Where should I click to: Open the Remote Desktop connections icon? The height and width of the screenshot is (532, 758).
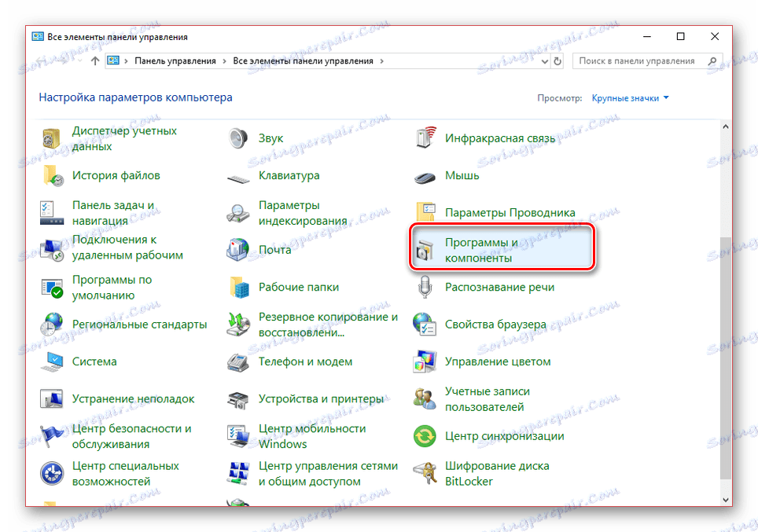[52, 250]
